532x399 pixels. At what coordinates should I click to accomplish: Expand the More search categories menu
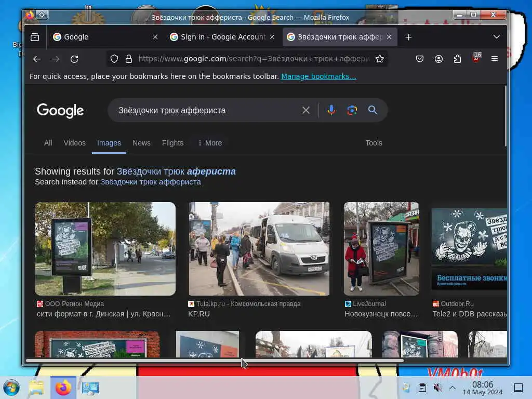coord(210,143)
